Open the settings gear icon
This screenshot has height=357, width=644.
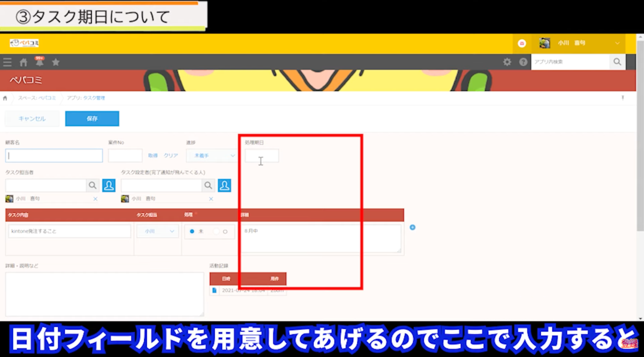(507, 62)
